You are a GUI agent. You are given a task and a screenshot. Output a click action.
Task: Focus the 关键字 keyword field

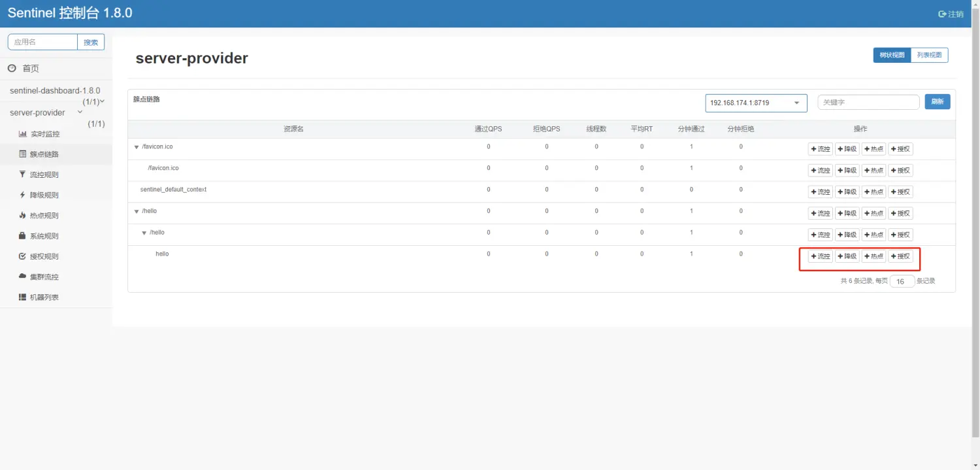coord(868,102)
